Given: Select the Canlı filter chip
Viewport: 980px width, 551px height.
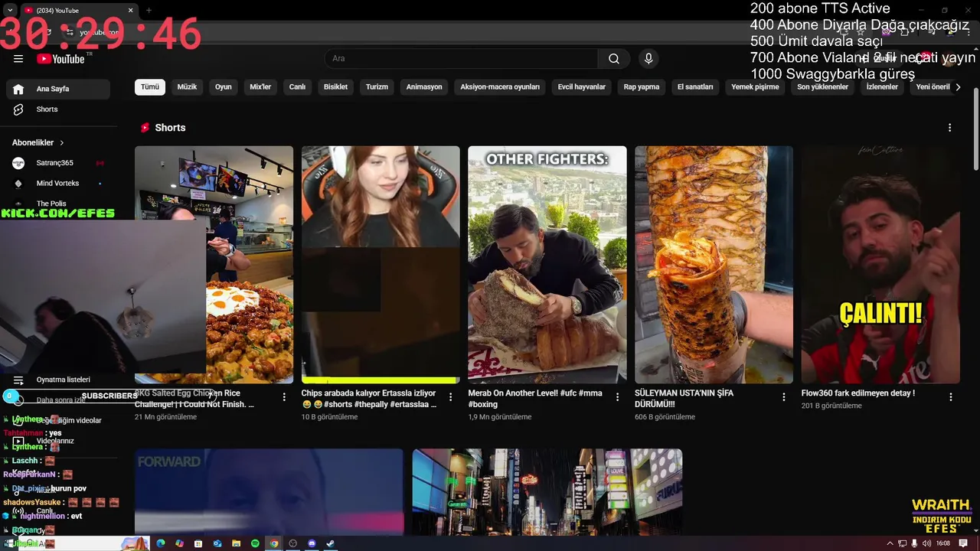Looking at the screenshot, I should click(x=297, y=87).
